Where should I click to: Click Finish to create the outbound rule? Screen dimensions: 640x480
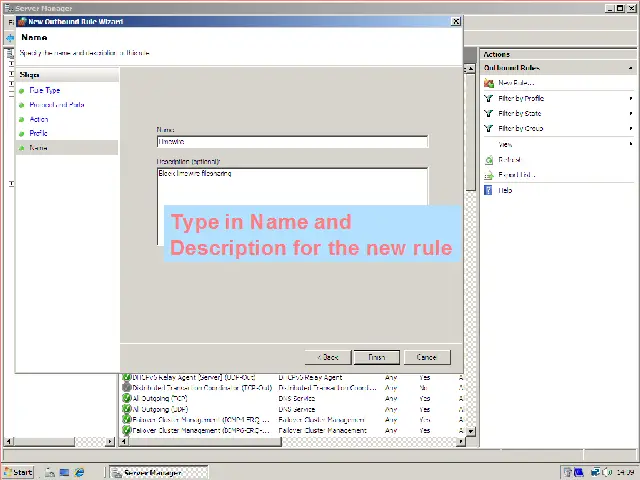pos(376,358)
